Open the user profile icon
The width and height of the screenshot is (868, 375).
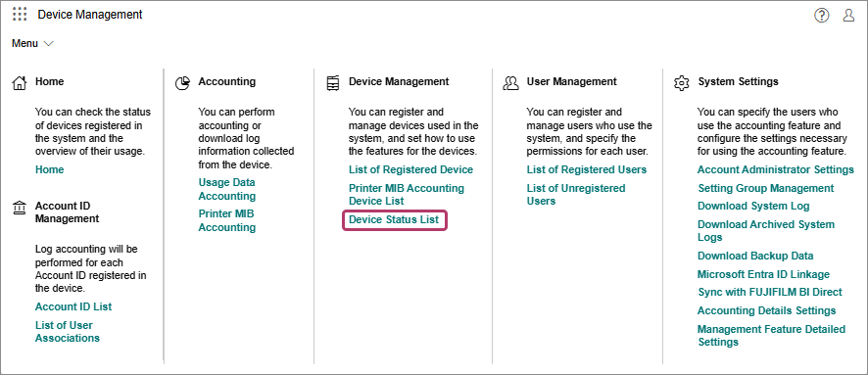click(x=848, y=16)
